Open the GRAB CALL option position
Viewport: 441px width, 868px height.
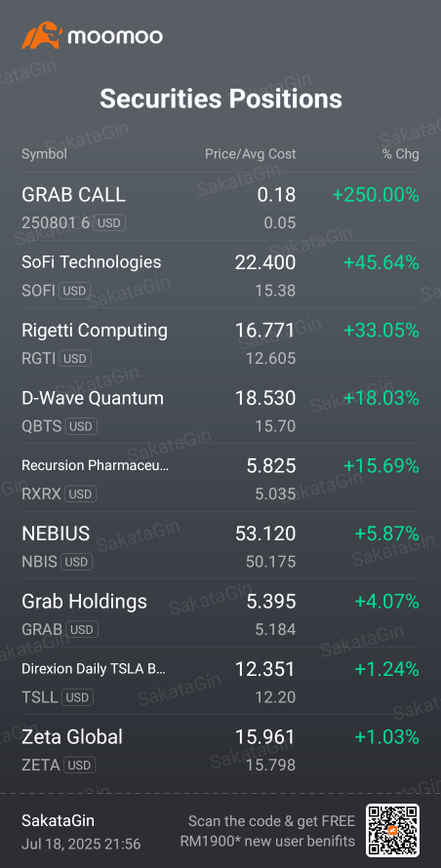coord(220,207)
